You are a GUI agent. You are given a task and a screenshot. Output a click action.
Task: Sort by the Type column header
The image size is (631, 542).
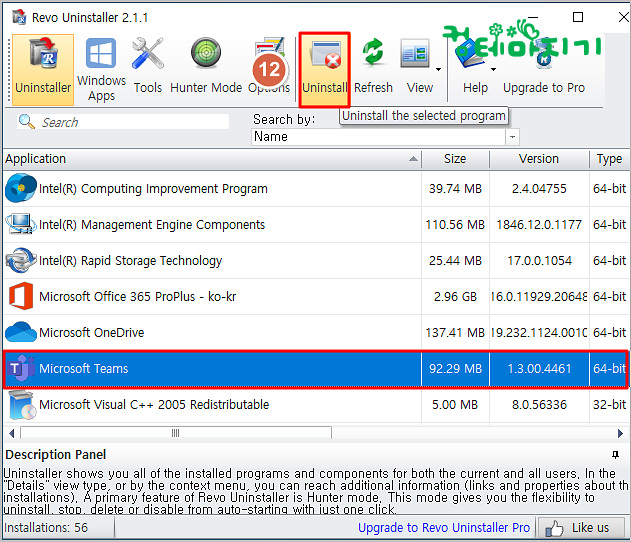(x=609, y=159)
